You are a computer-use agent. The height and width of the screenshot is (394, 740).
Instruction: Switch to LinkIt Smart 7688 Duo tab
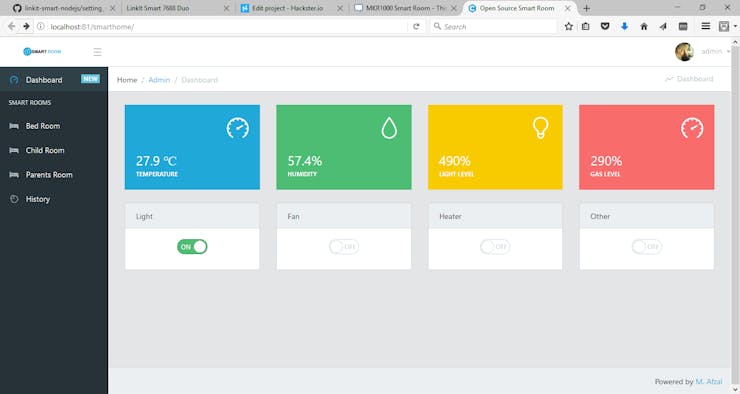pyautogui.click(x=178, y=8)
